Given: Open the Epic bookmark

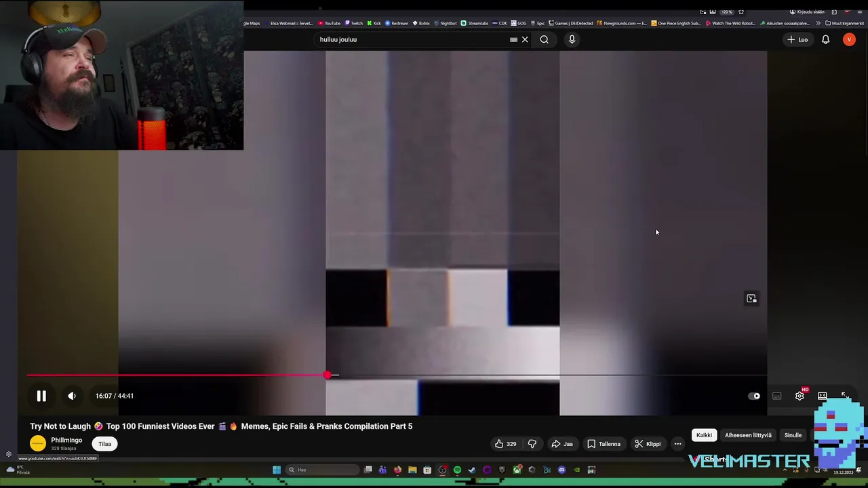Looking at the screenshot, I should point(538,23).
